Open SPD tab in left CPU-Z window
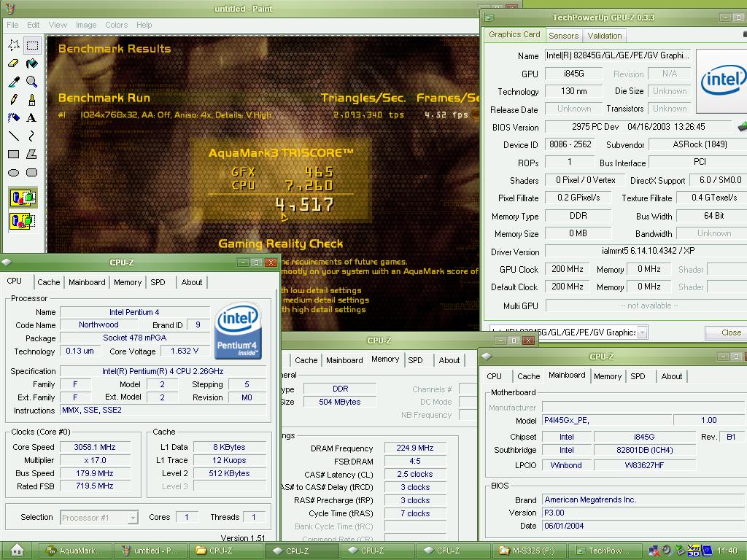The height and width of the screenshot is (560, 747). click(x=158, y=282)
